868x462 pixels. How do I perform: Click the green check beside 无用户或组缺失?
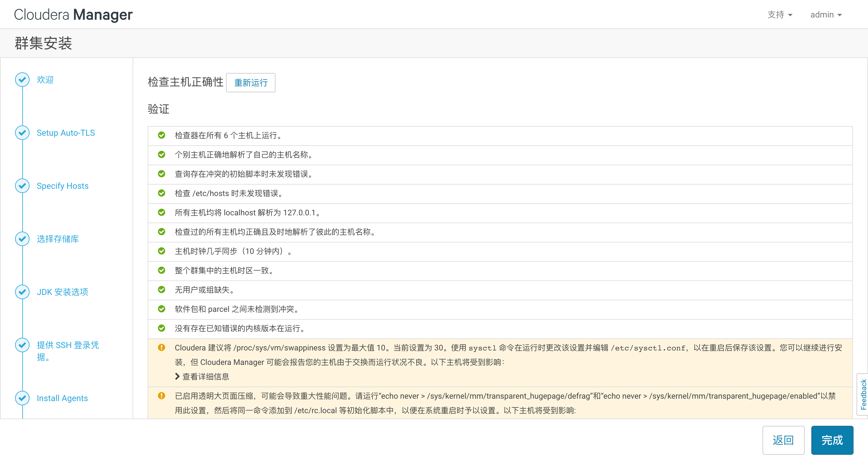click(x=162, y=290)
